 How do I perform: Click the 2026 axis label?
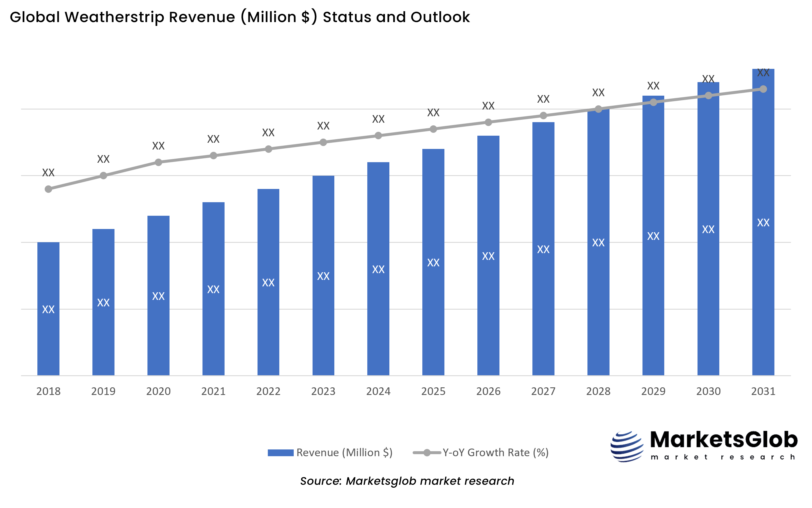[488, 391]
